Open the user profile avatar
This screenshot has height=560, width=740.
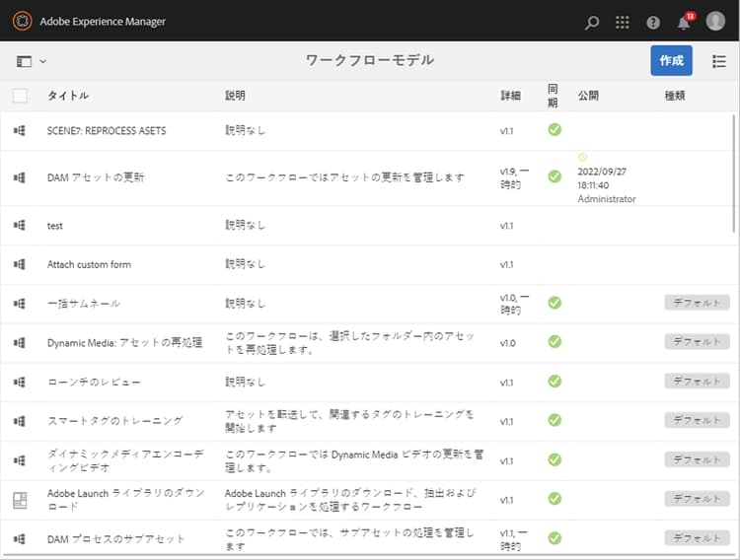pyautogui.click(x=715, y=22)
